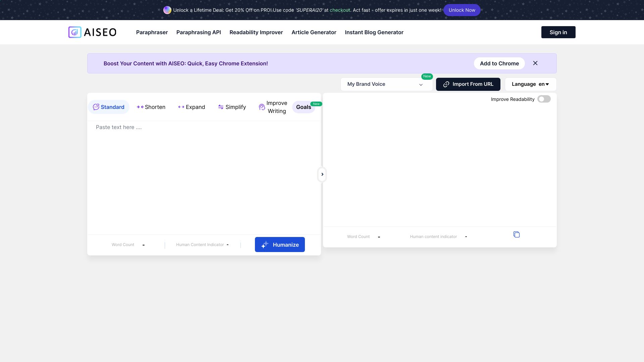
Task: Expand the panel using the center chevron
Action: click(322, 174)
